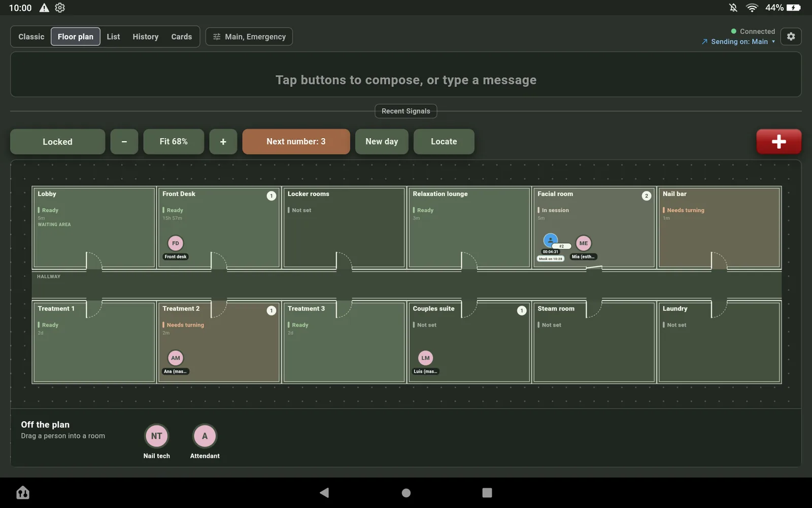Select the Laundry room
The width and height of the screenshot is (812, 508).
click(719, 342)
